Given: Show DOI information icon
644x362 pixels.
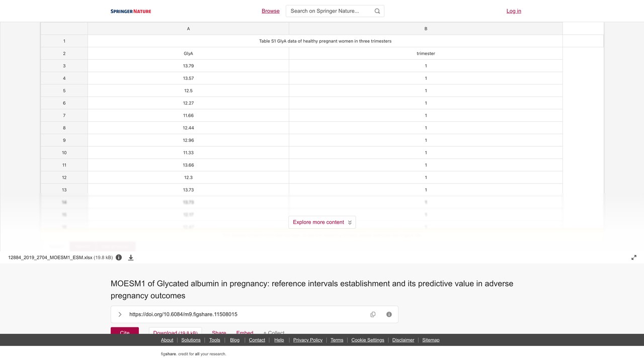Looking at the screenshot, I should (x=389, y=314).
